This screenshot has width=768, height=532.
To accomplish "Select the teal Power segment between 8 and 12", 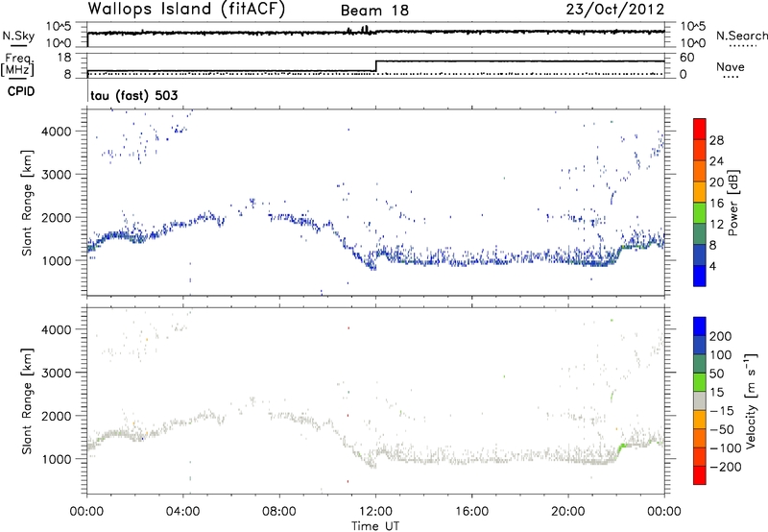I will pyautogui.click(x=700, y=233).
